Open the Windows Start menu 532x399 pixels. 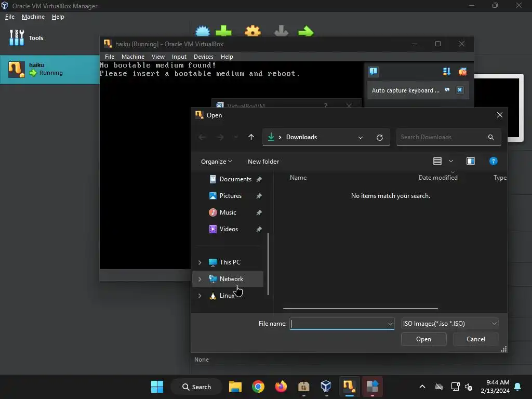pyautogui.click(x=157, y=387)
